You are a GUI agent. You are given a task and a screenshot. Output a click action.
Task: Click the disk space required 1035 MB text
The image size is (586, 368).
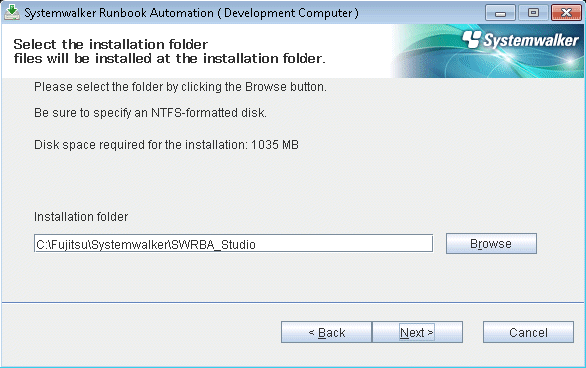[166, 145]
